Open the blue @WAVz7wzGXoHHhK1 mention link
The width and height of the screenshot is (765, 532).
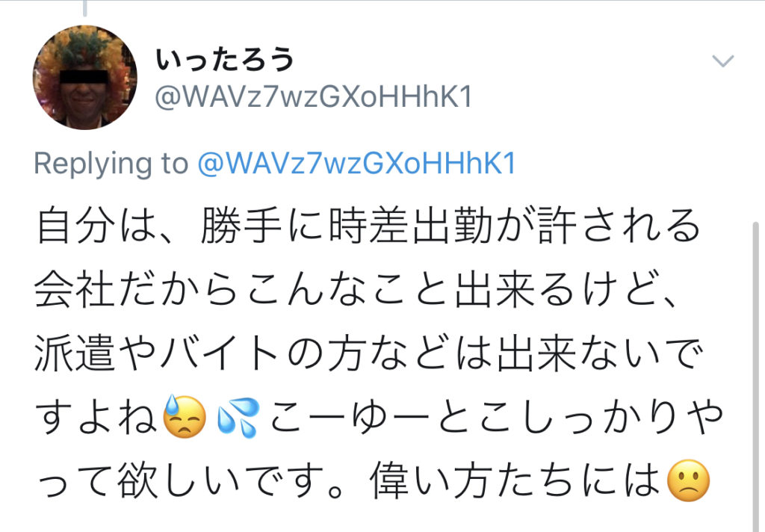(356, 164)
